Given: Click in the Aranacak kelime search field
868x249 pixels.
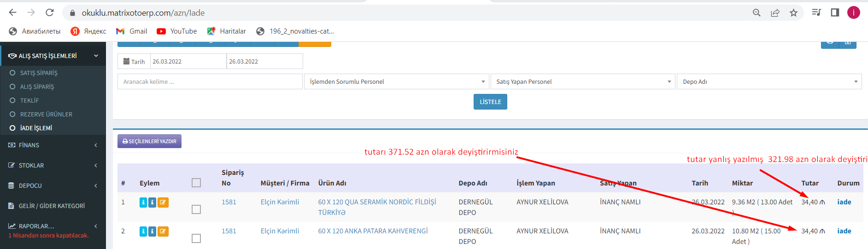Looking at the screenshot, I should pos(210,82).
